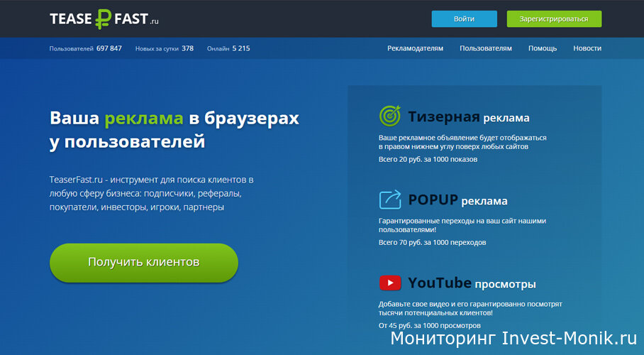Image resolution: width=644 pixels, height=355 pixels.
Task: Click the red YouTube play icon
Action: tap(390, 283)
